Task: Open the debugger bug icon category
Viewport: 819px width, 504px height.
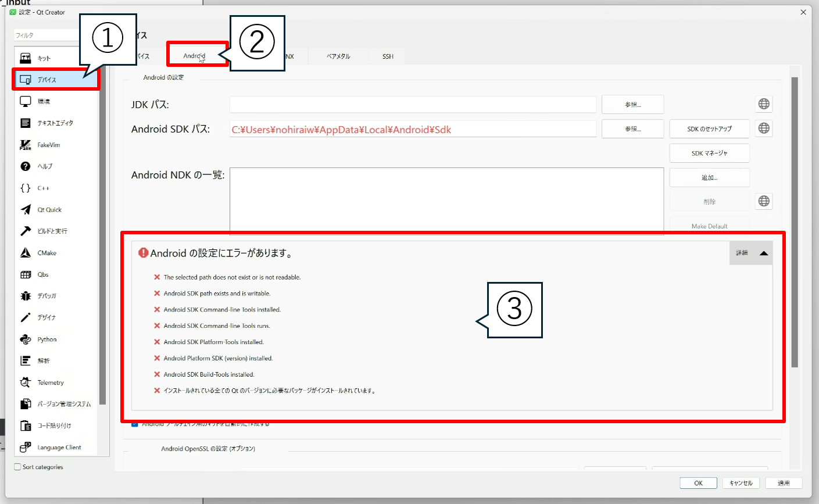Action: [x=26, y=296]
